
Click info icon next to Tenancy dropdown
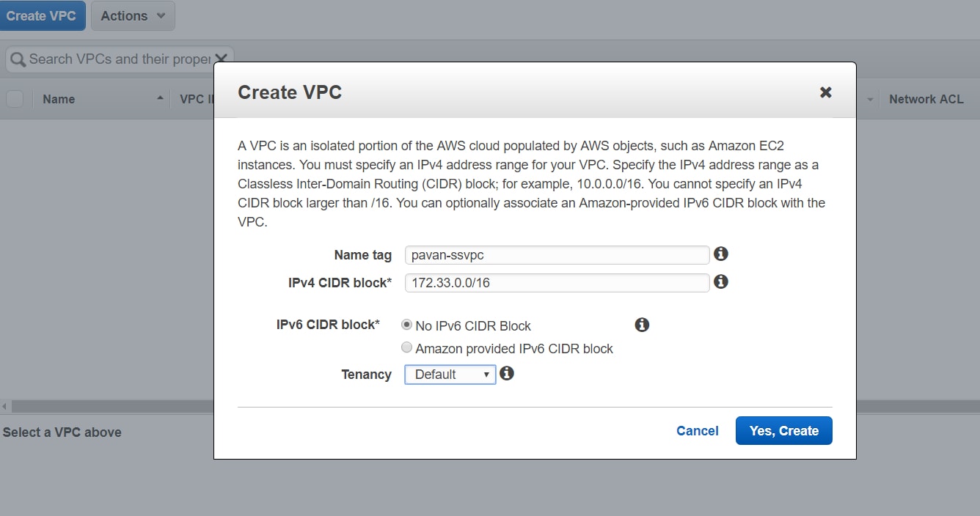(x=507, y=374)
